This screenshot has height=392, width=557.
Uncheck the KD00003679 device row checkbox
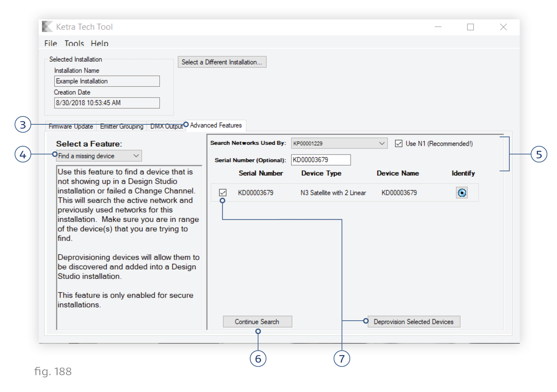coord(223,193)
